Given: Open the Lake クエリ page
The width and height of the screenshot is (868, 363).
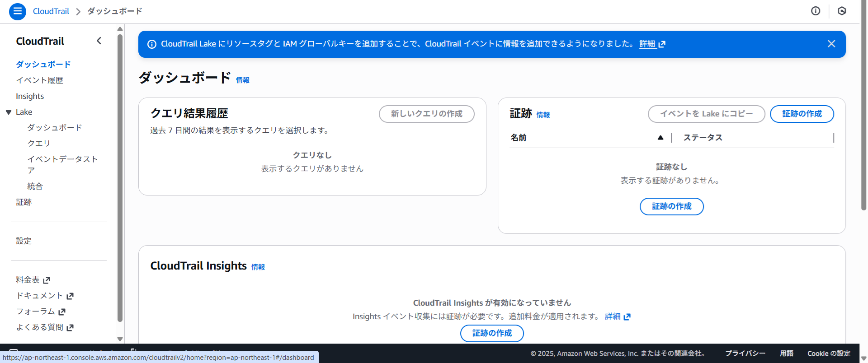Looking at the screenshot, I should [x=39, y=143].
